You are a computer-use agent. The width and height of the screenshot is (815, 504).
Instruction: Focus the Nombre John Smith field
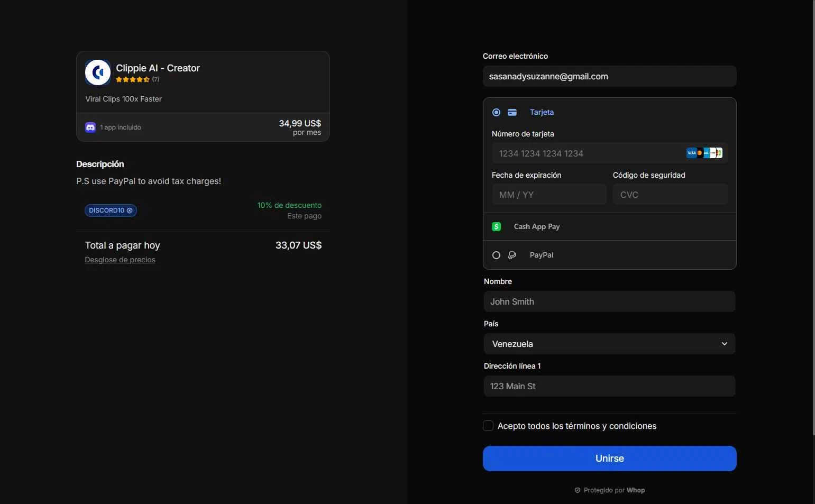[609, 301]
